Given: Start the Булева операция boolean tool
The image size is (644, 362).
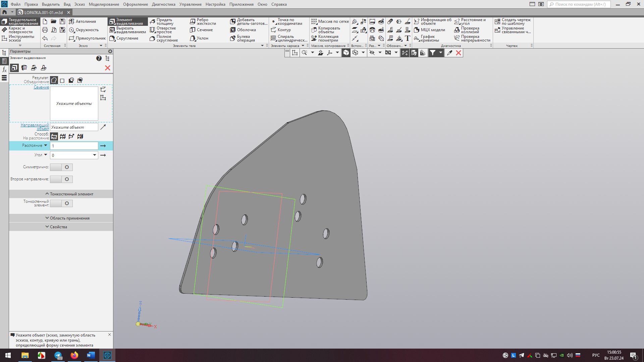Looking at the screenshot, I should (243, 38).
